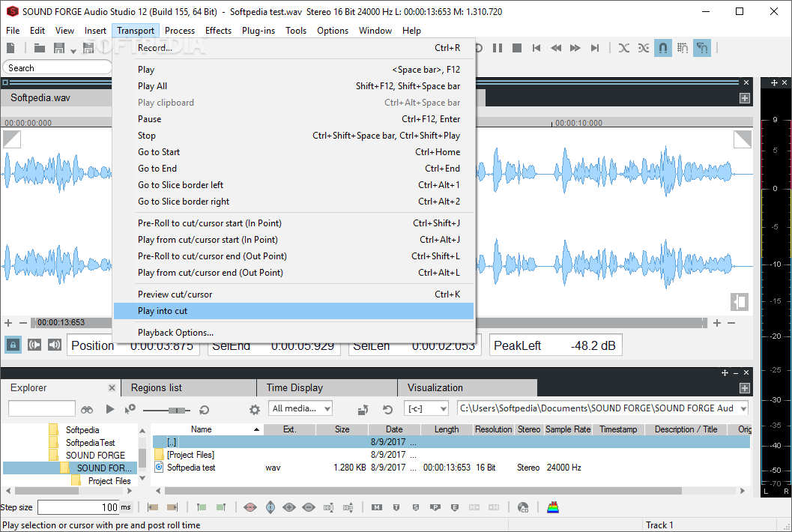This screenshot has height=532, width=792.
Task: Toggle the Explorer auto-play on click icon
Action: pos(130,408)
